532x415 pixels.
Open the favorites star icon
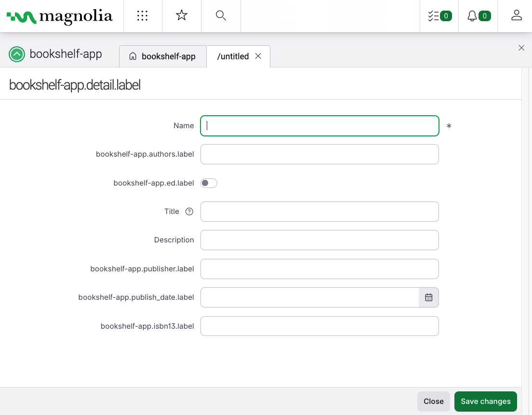(x=181, y=16)
